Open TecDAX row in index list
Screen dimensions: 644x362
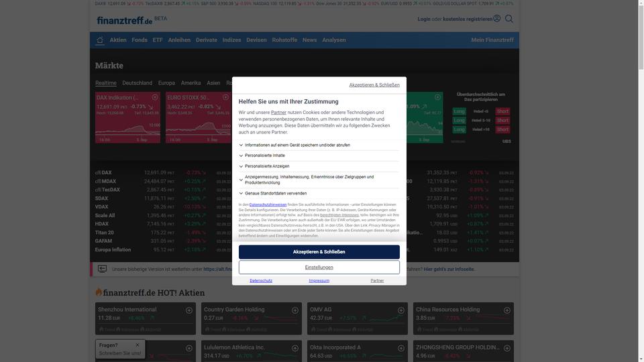tap(164, 190)
